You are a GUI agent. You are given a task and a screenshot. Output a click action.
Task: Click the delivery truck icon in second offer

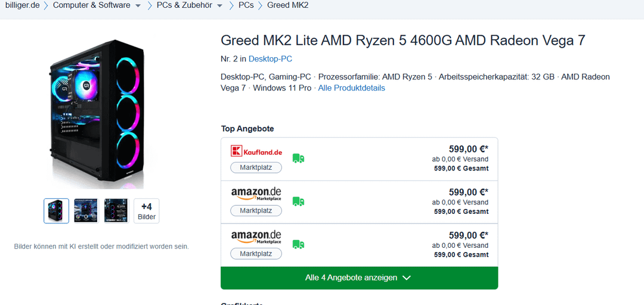click(298, 201)
